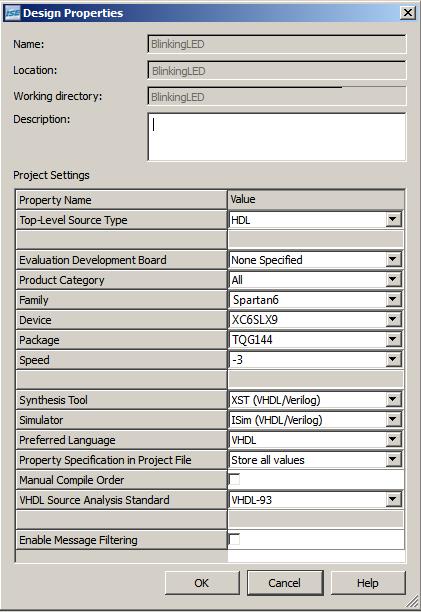Expand the VHDL Source Analysis Standard dropdown
This screenshot has width=421, height=612.
click(393, 499)
